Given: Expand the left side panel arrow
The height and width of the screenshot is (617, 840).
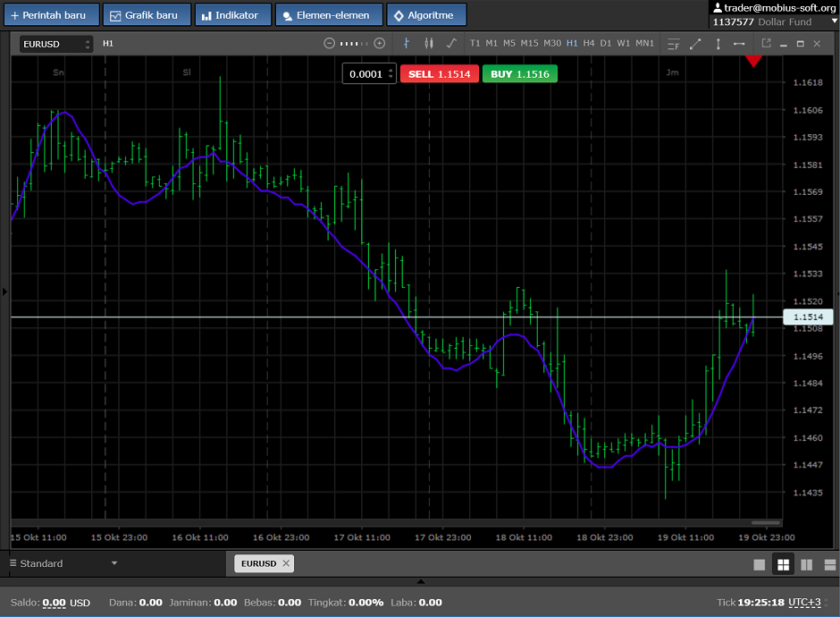Looking at the screenshot, I should 4,292.
